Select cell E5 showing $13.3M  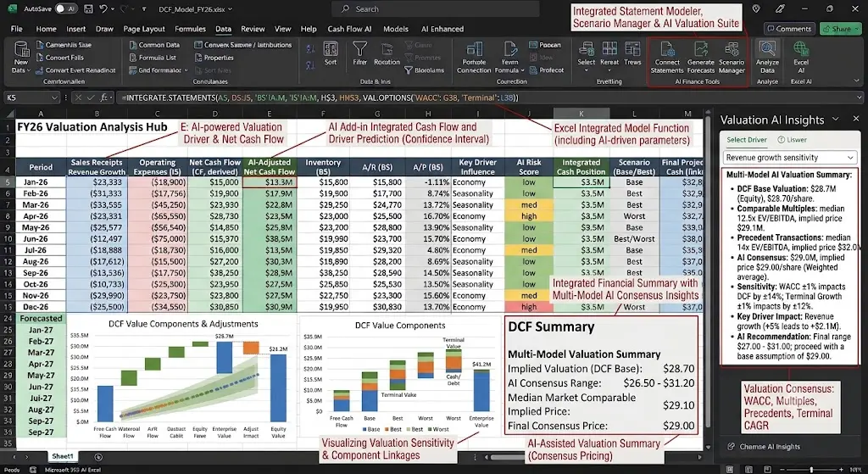(x=270, y=182)
